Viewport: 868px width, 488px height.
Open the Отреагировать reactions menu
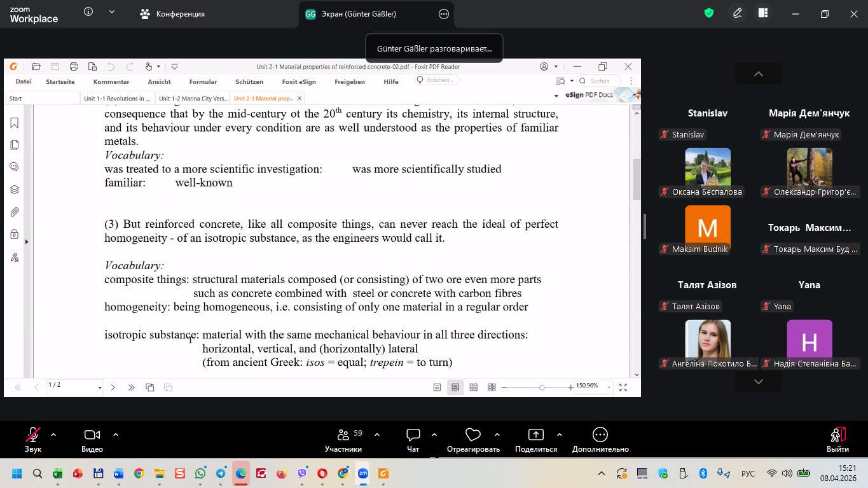coord(473,439)
